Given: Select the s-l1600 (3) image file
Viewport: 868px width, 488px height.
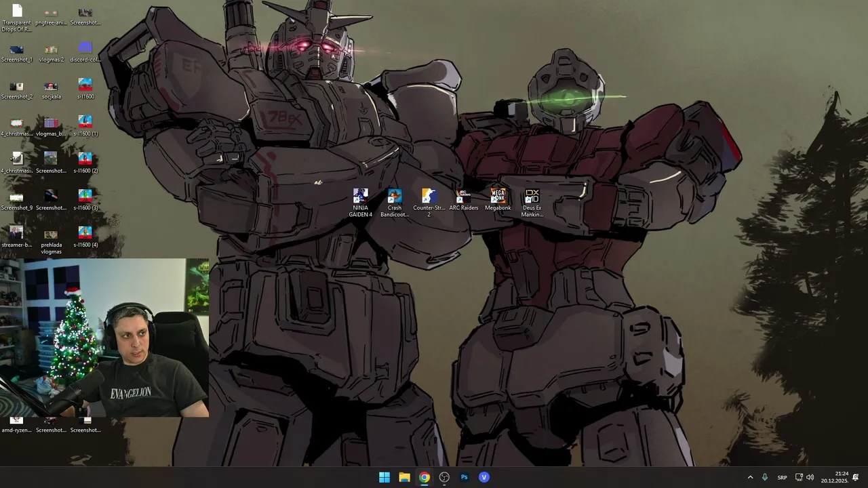Looking at the screenshot, I should (85, 201).
